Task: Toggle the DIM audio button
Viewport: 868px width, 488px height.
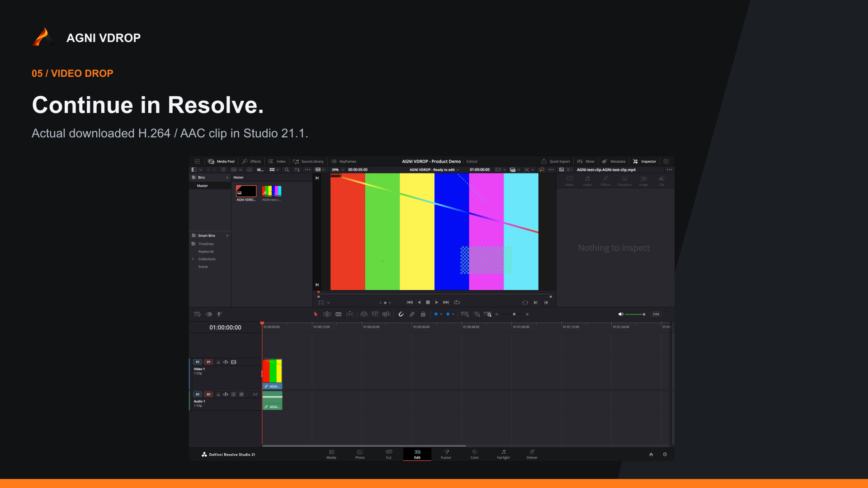Action: pos(656,314)
